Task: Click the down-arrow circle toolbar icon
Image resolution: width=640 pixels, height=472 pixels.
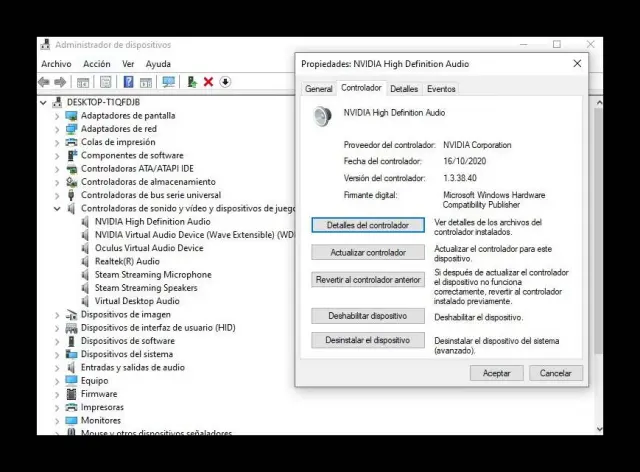Action: pyautogui.click(x=225, y=82)
